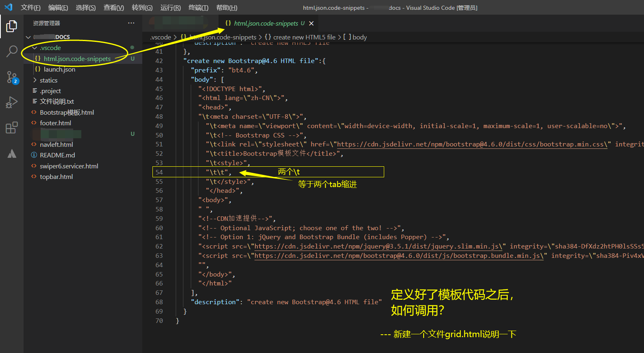This screenshot has width=644, height=353.
Task: Click the VS Code logo icon
Action: [x=8, y=7]
